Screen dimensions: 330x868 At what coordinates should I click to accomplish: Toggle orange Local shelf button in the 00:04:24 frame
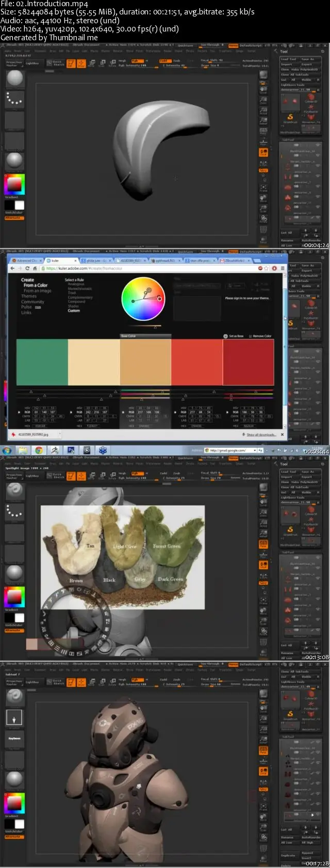pos(263,153)
